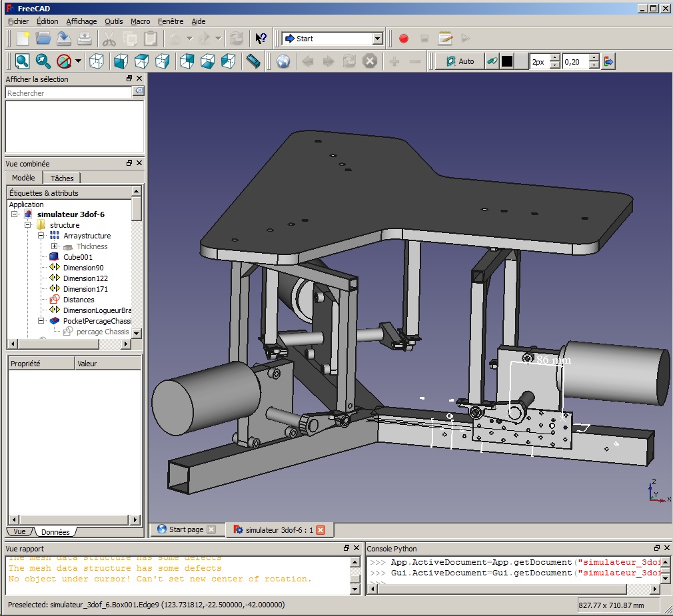Clear the Rechercher search field
673x616 pixels.
point(139,91)
